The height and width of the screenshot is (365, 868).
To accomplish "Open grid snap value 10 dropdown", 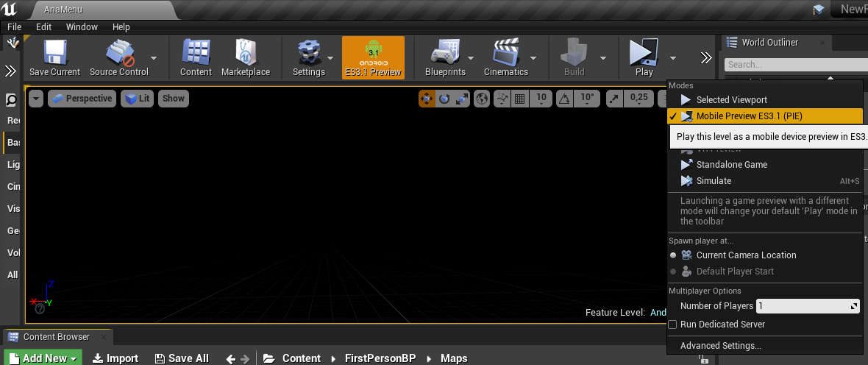I will [x=541, y=99].
